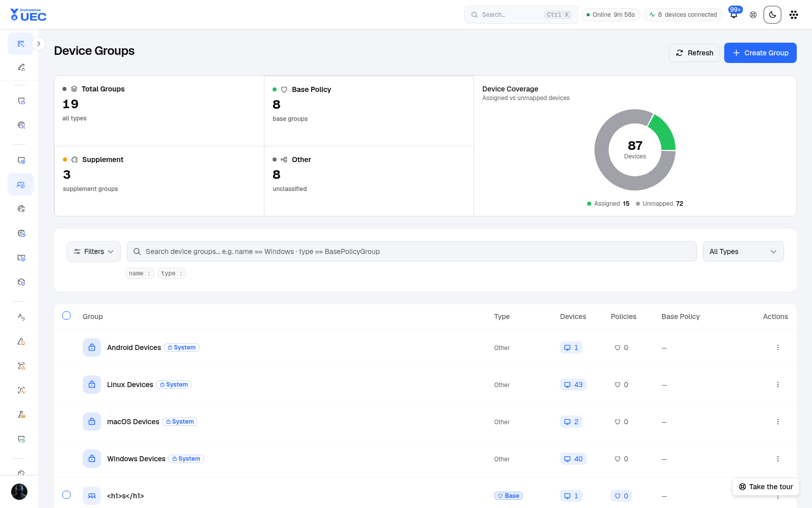
Task: Open actions menu for Android Devices
Action: (777, 347)
